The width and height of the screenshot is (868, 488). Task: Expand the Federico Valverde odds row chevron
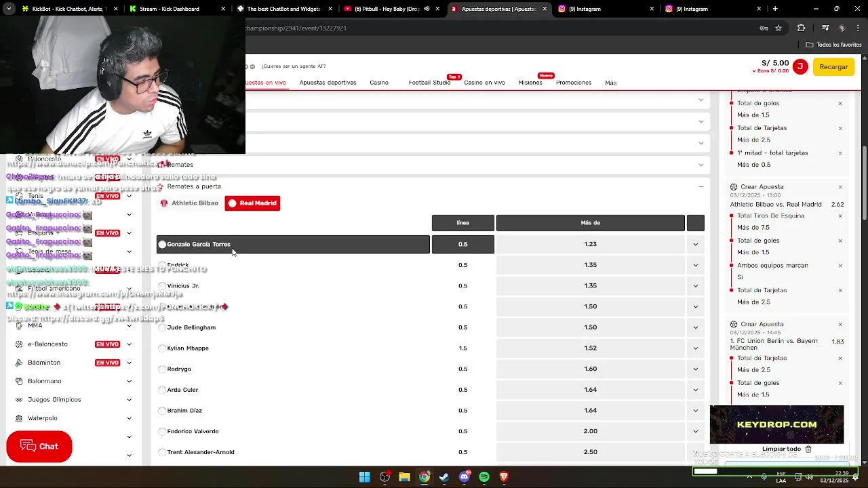pyautogui.click(x=695, y=432)
